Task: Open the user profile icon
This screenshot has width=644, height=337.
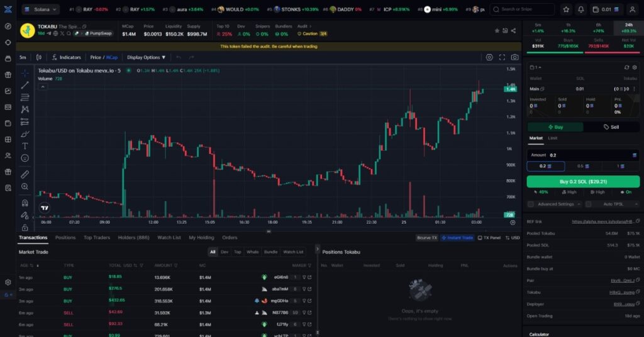Action: (633, 9)
